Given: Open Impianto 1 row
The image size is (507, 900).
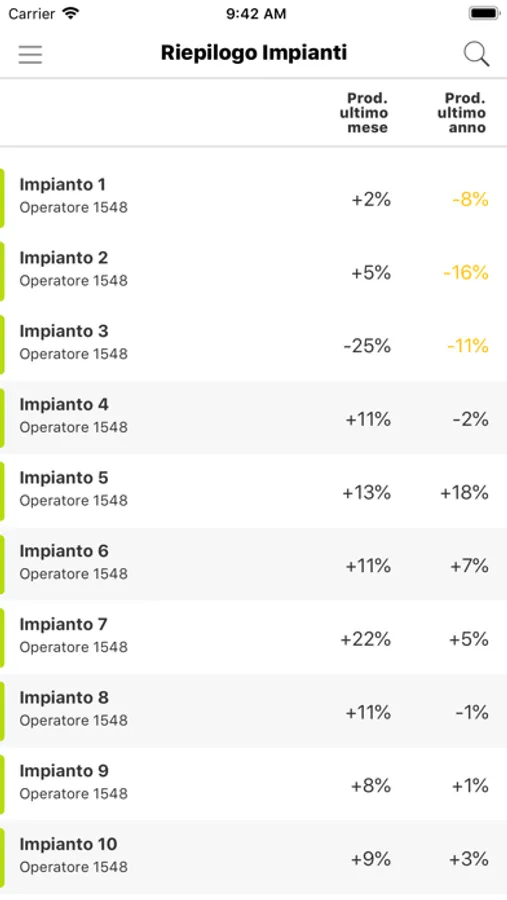Looking at the screenshot, I should click(253, 199).
